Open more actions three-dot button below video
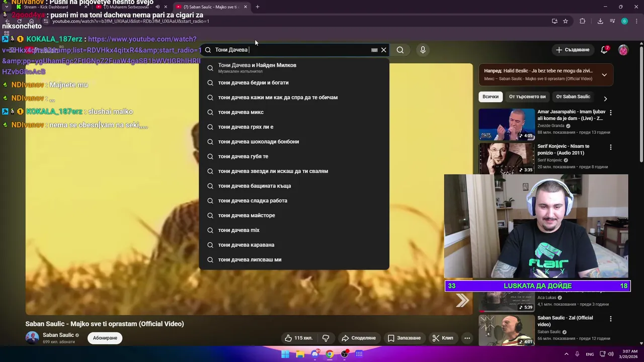The image size is (644, 362). tap(467, 338)
